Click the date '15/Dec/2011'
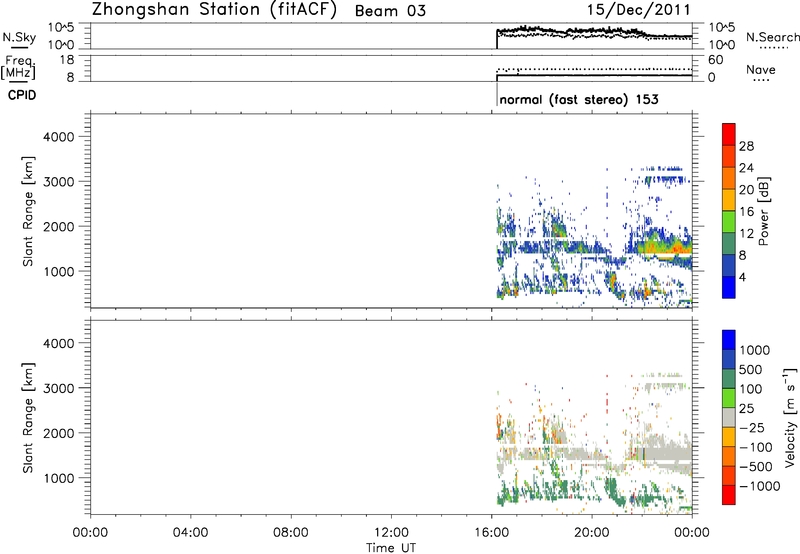 tap(639, 10)
